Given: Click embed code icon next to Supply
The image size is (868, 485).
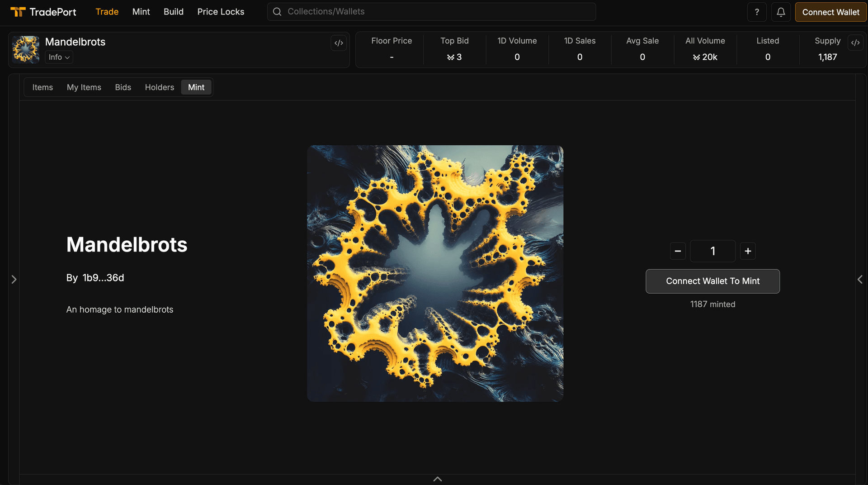Looking at the screenshot, I should click(855, 43).
